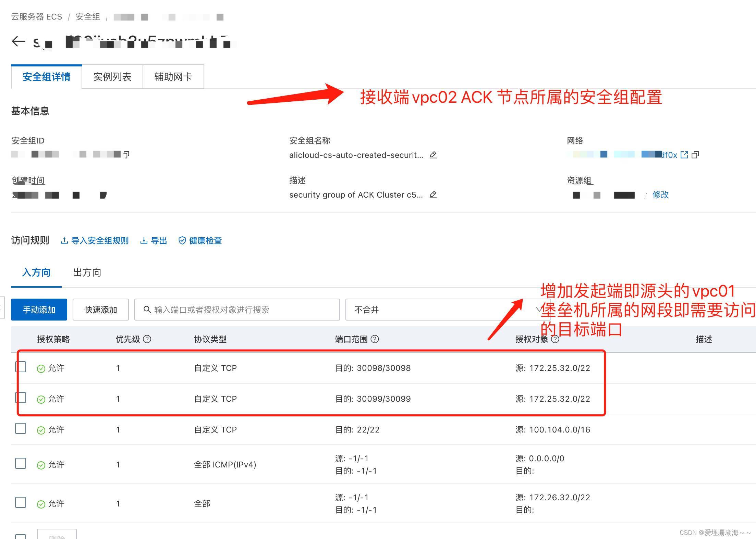The image size is (756, 539).
Task: Open 云服务器 ECS breadcrumb
Action: point(37,17)
